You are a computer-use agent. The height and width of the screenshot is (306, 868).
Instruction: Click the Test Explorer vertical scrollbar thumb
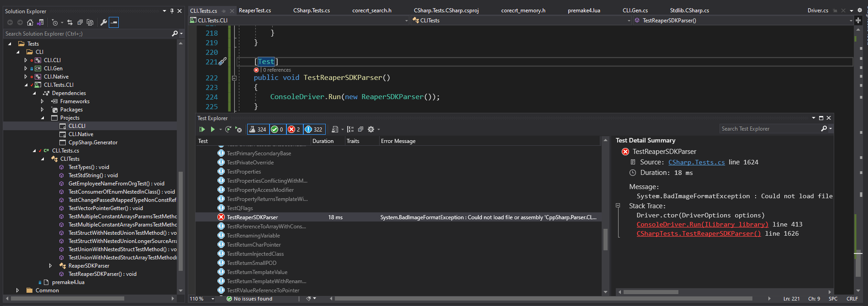[x=605, y=239]
